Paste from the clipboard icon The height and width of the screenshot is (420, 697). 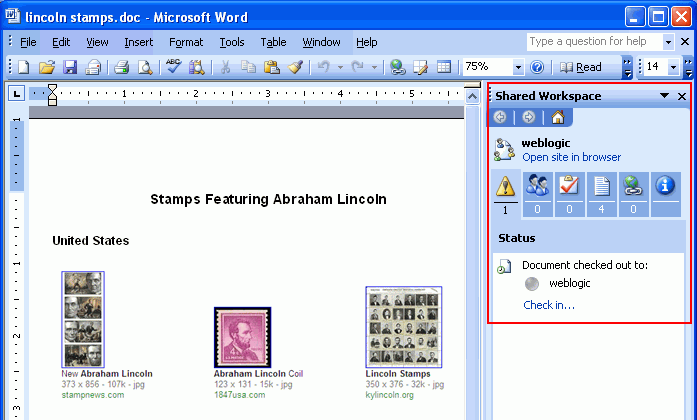point(271,68)
